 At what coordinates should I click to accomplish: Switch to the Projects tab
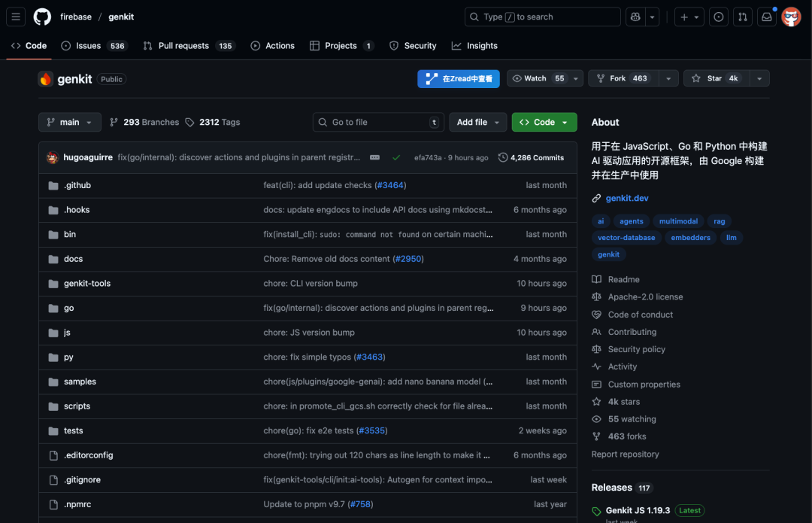point(342,46)
